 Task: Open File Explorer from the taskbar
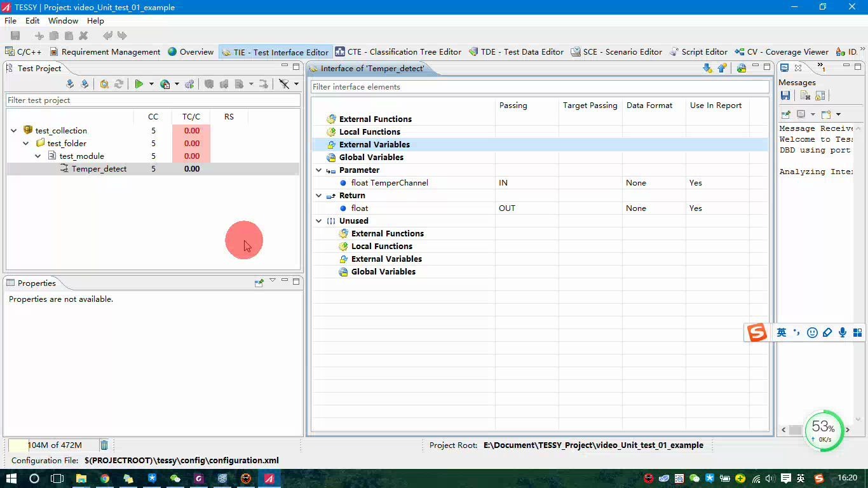(81, 478)
